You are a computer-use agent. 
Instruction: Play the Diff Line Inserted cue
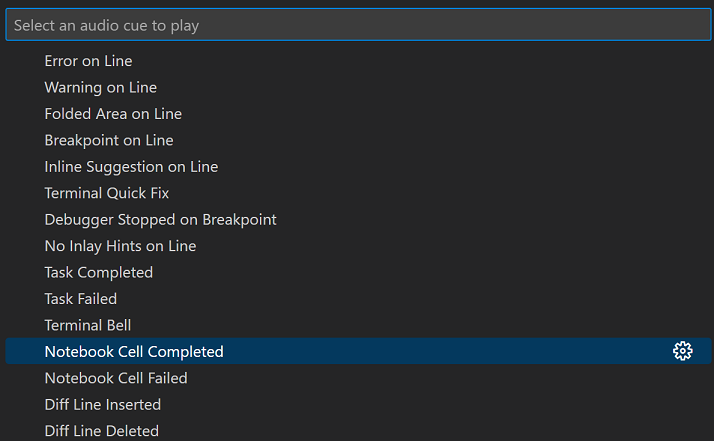point(103,405)
